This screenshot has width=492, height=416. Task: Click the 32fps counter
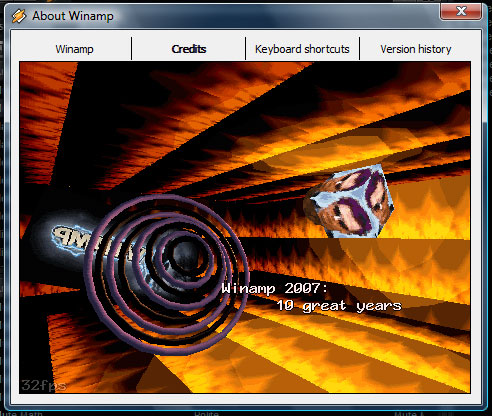tap(44, 385)
